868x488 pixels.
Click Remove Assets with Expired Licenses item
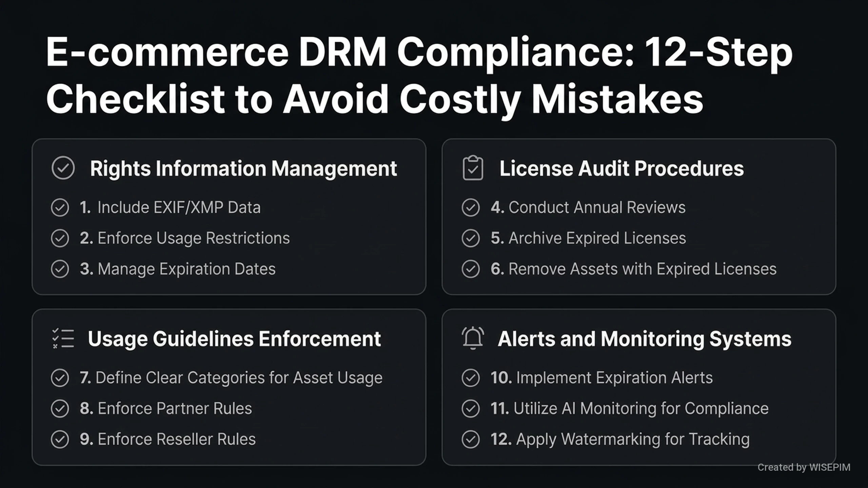tap(633, 269)
